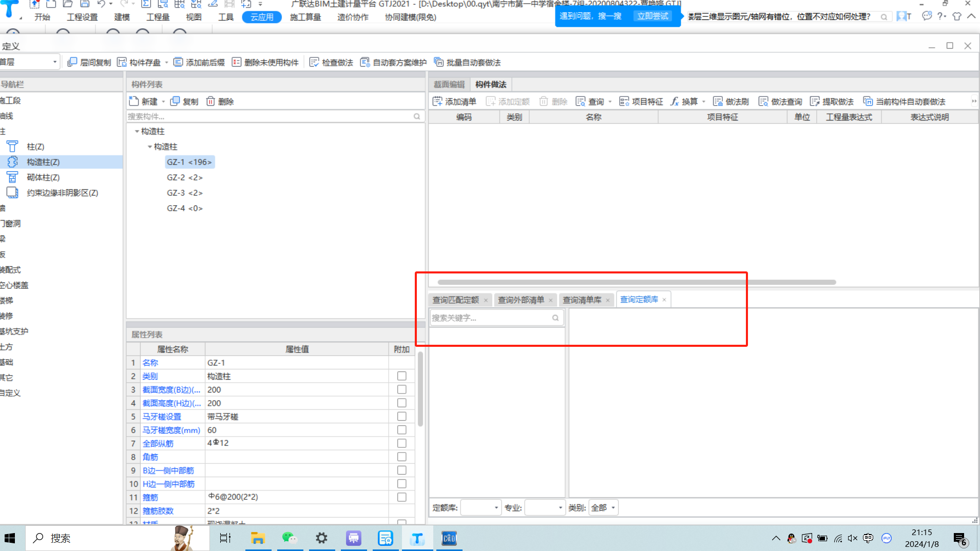Screen dimensions: 980x551
Task: Click the 查询 toolbar icon
Action: tap(581, 102)
